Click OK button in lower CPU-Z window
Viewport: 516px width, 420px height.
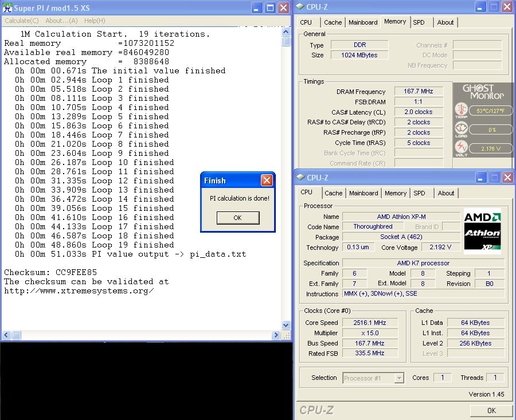491,410
